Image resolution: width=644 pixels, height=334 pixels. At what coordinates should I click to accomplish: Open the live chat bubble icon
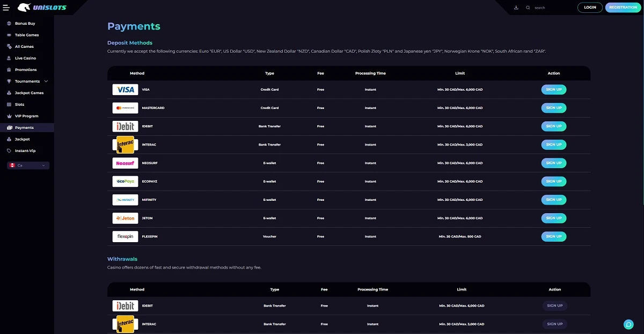tap(628, 324)
